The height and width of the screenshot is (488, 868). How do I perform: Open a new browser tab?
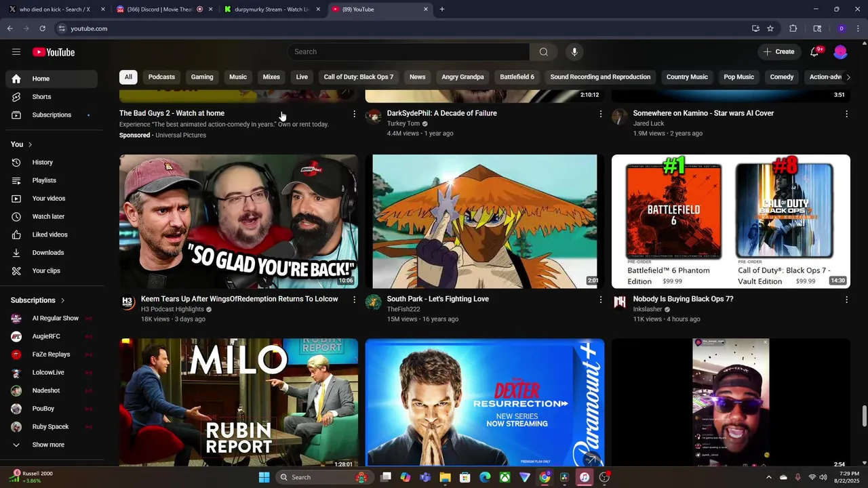[442, 9]
